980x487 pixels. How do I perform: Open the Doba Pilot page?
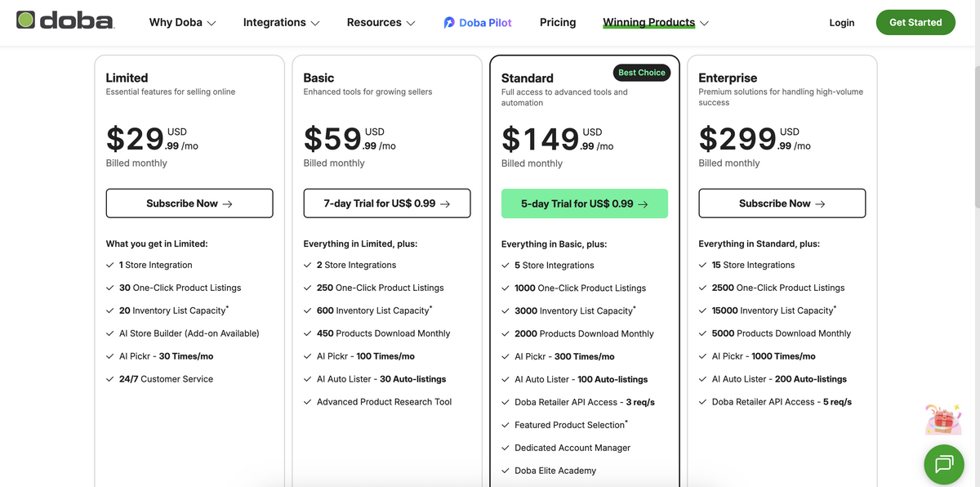(x=478, y=23)
